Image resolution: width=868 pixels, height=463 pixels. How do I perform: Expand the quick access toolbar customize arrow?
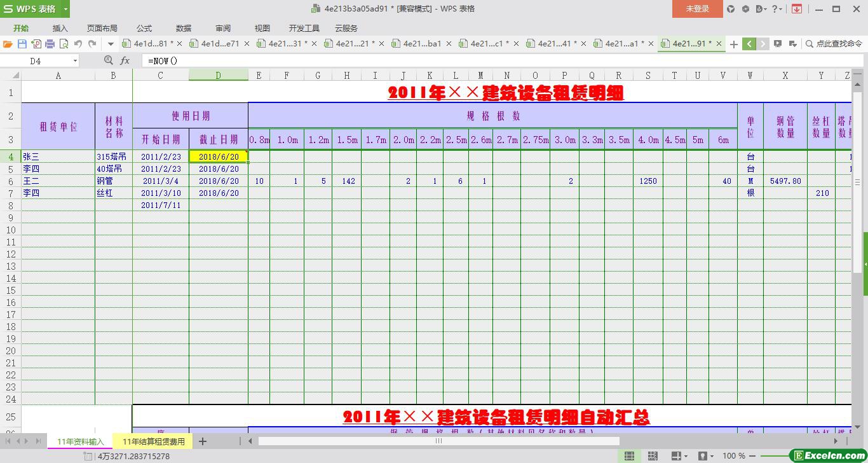point(111,44)
